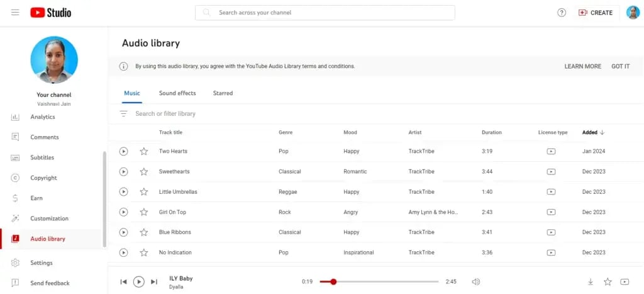
Task: Star the Sweethearts track
Action: coord(144,172)
